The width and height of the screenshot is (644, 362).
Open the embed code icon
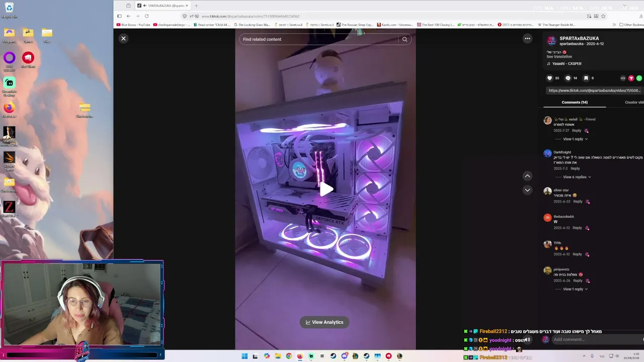coord(623,78)
